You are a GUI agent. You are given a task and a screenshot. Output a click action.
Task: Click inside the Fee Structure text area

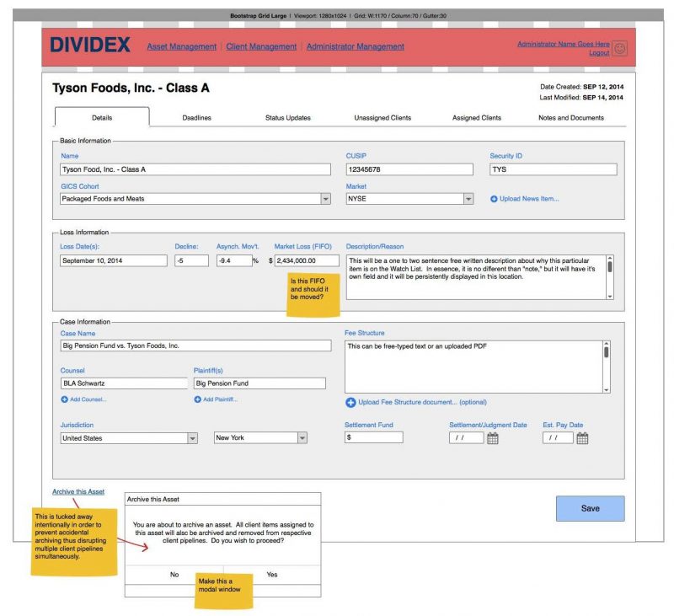point(473,367)
